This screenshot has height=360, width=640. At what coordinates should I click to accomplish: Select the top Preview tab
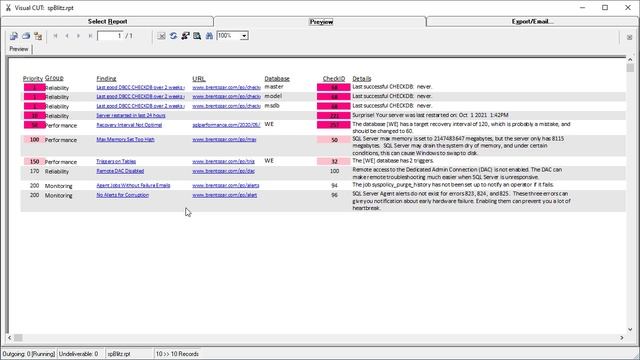[x=321, y=22]
